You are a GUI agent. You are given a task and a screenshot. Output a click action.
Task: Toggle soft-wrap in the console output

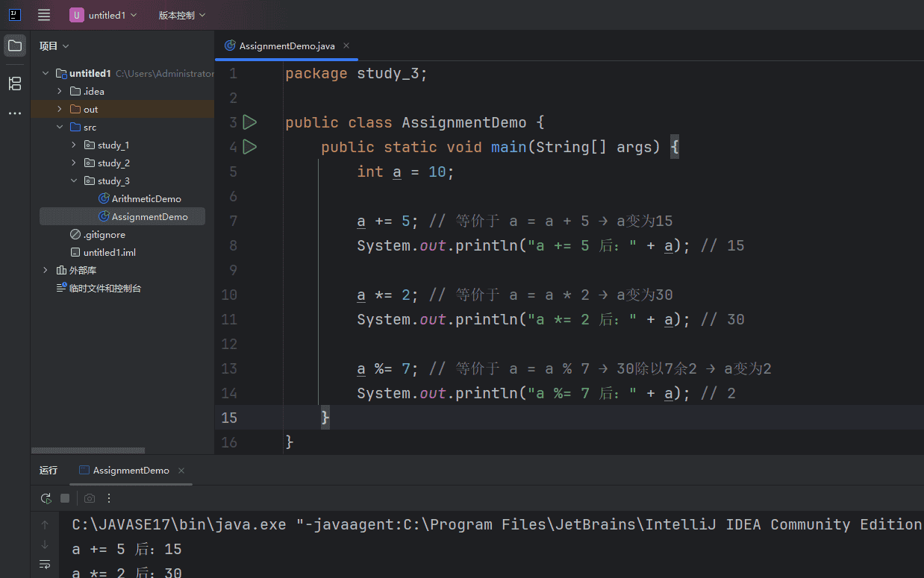click(45, 565)
